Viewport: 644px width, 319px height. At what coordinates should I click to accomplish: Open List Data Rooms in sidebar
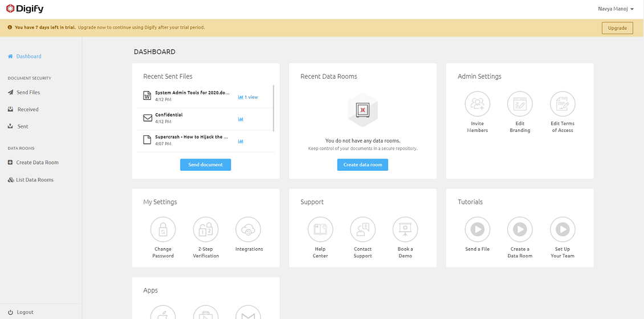[35, 180]
